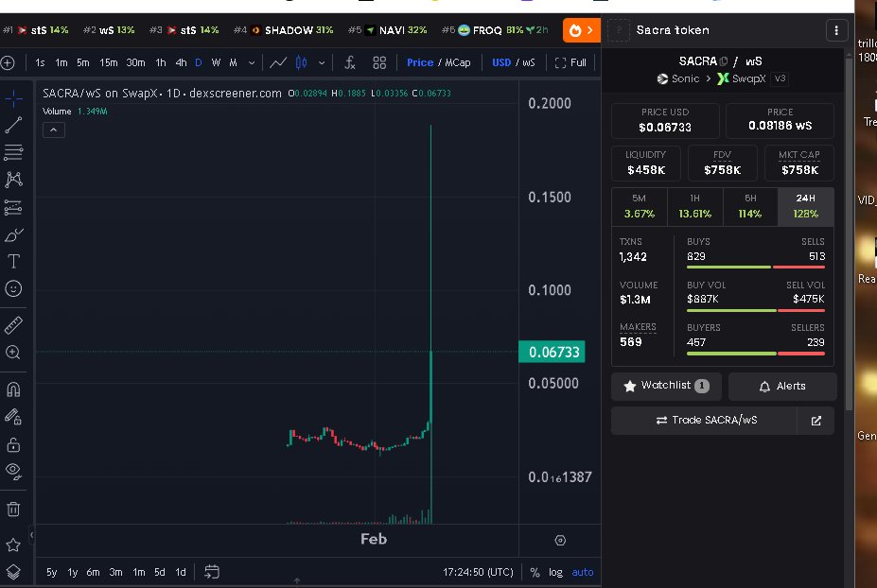The width and height of the screenshot is (877, 588).
Task: Open the Sacra token options menu
Action: (836, 30)
